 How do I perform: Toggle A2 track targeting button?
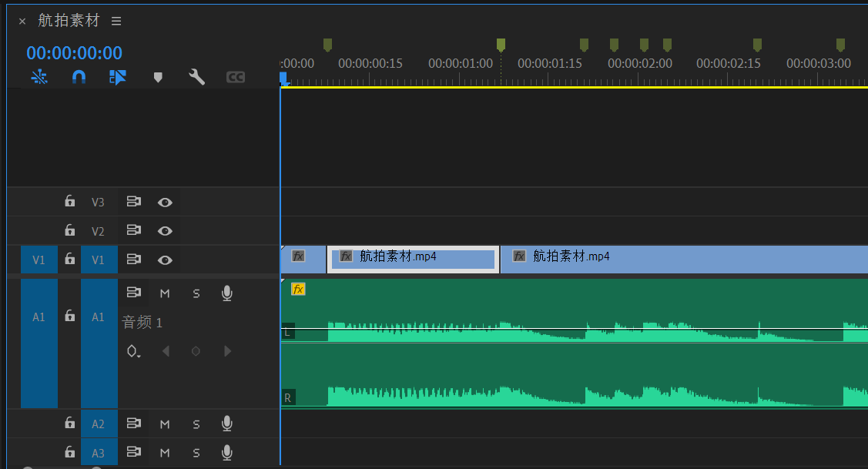point(99,424)
